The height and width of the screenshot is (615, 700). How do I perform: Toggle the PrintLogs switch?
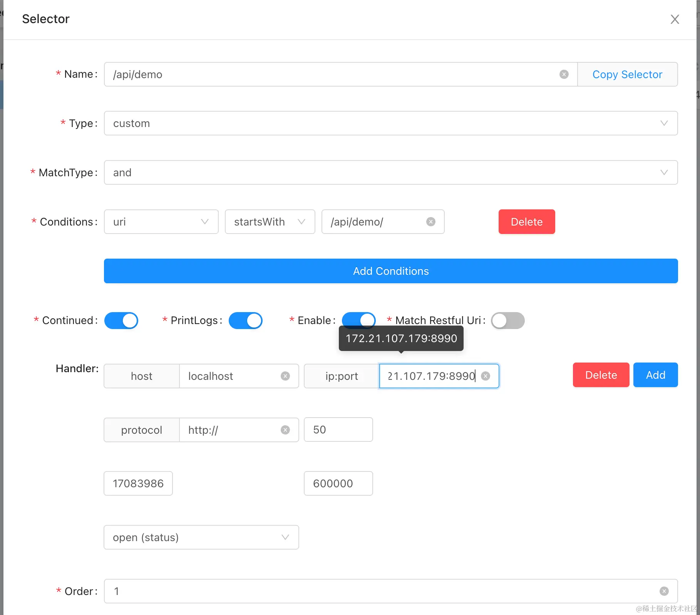click(246, 321)
